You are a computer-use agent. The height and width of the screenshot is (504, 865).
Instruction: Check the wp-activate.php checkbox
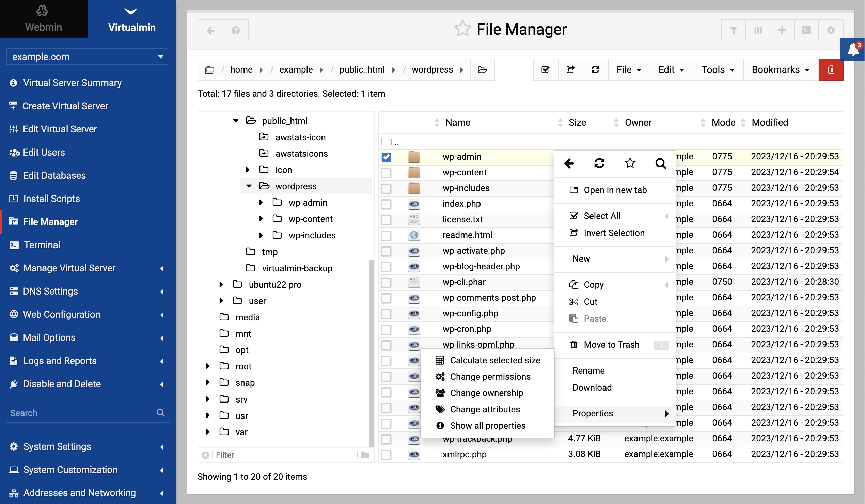pyautogui.click(x=386, y=251)
